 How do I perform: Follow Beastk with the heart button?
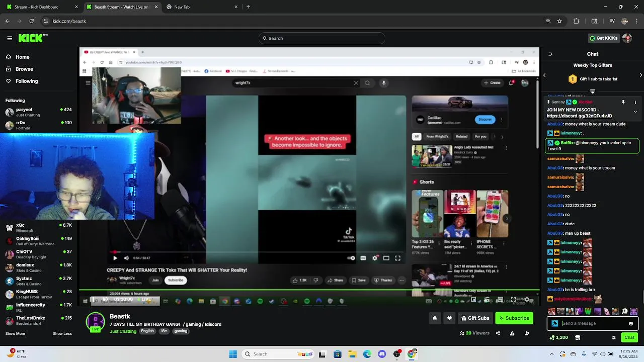(x=449, y=318)
